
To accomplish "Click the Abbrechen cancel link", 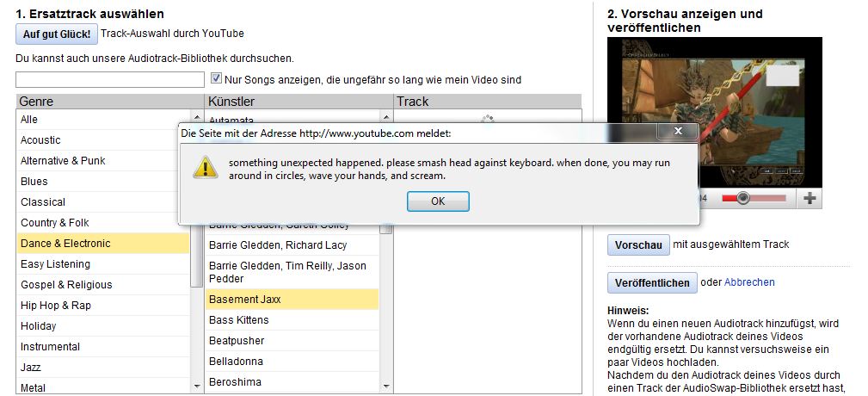I will [x=749, y=282].
